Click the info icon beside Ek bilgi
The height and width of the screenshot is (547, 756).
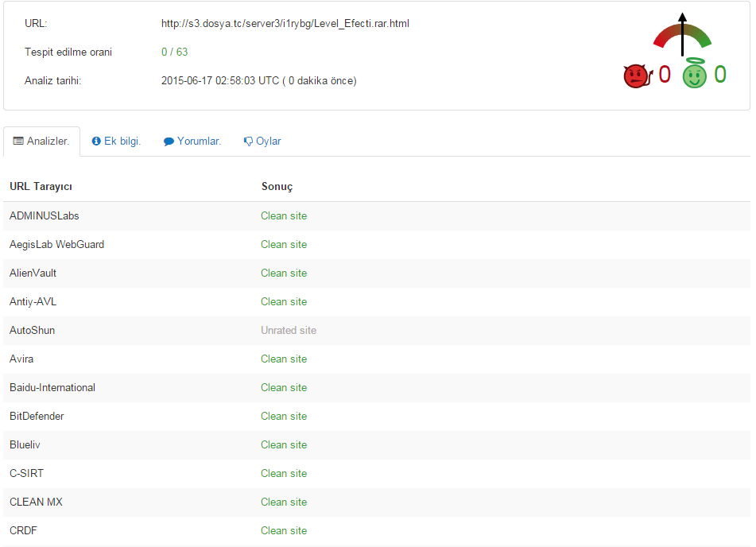pyautogui.click(x=96, y=141)
